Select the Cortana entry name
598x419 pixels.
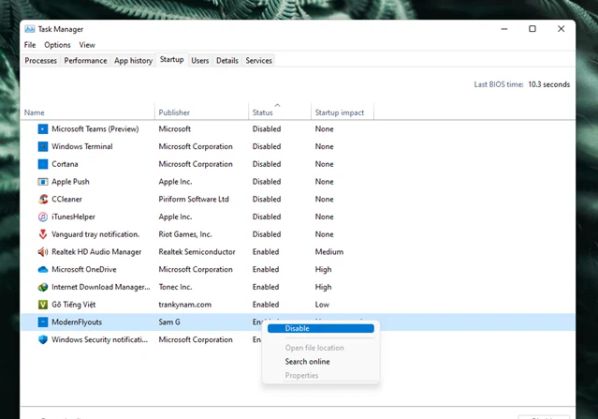(65, 164)
